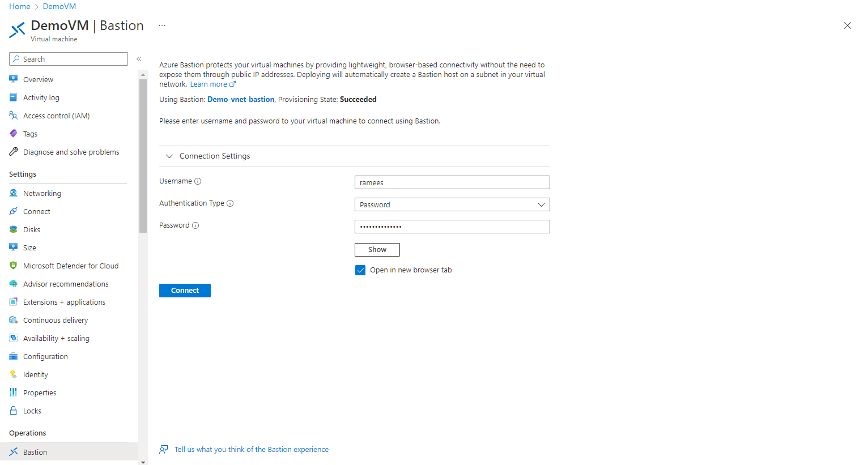
Task: Click the Tags icon in the sidebar
Action: [14, 134]
